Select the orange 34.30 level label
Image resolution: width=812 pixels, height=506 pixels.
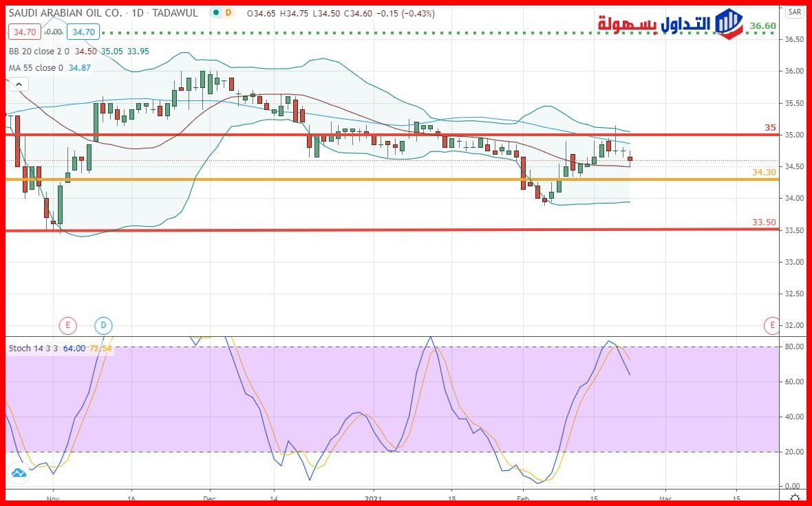click(x=764, y=173)
